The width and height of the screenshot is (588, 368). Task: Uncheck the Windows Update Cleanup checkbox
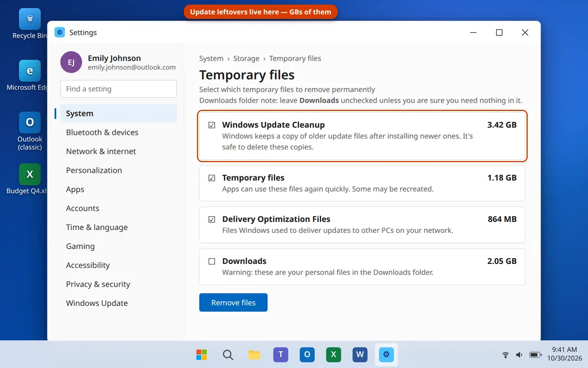[x=212, y=125]
